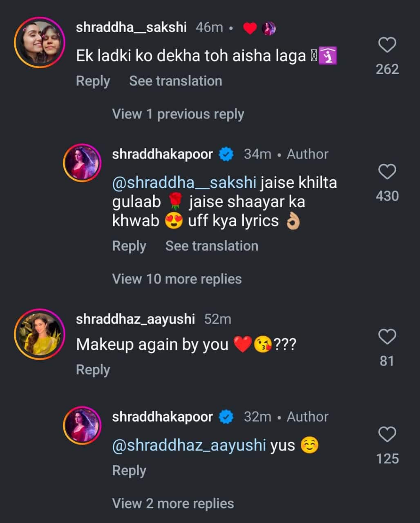This screenshot has height=523, width=420.
Task: Click the verified badge next to shraddhakapoor's first reply
Action: [x=226, y=154]
